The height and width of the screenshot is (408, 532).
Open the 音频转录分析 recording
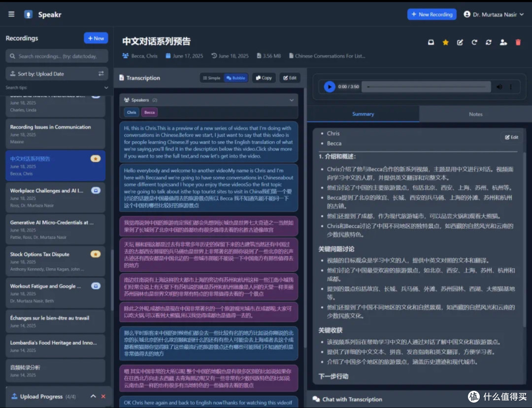(55, 371)
